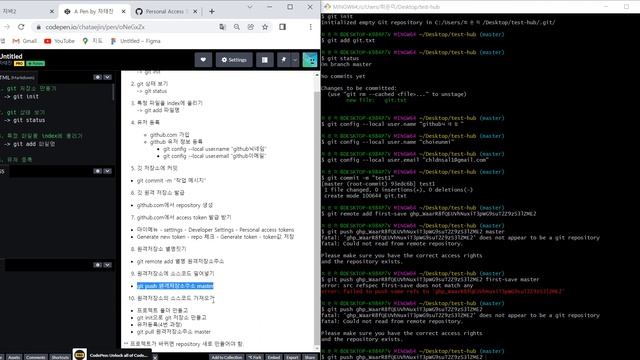Open the zoom magnifier in address bar
The width and height of the screenshot is (640, 360).
pos(237,27)
